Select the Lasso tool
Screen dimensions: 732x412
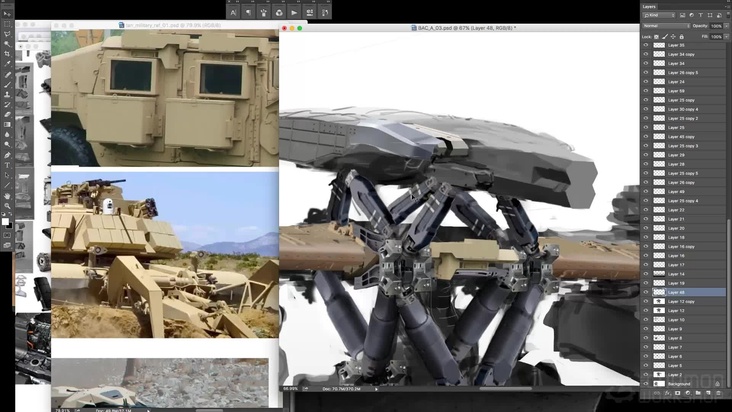8,34
